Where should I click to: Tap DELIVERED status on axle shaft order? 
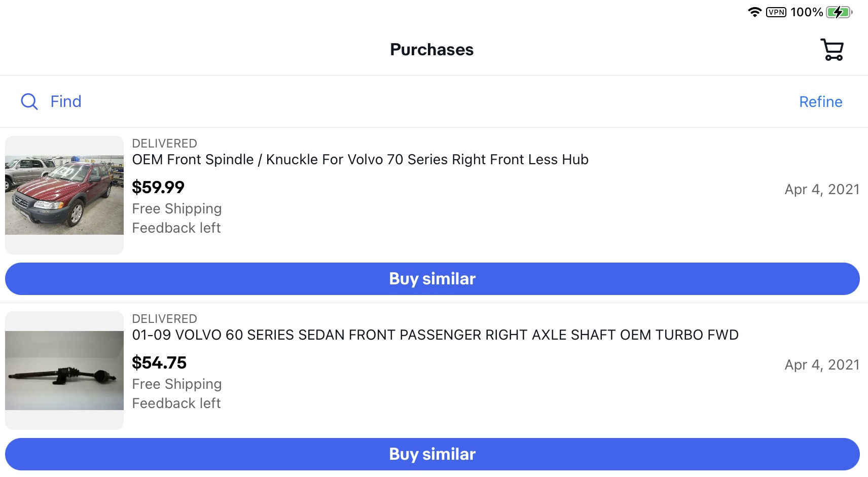[164, 319]
